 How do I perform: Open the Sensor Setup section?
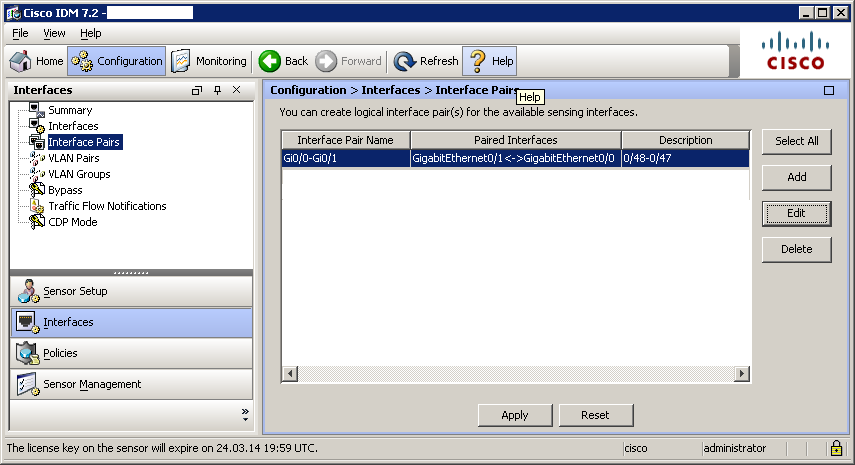(131, 291)
